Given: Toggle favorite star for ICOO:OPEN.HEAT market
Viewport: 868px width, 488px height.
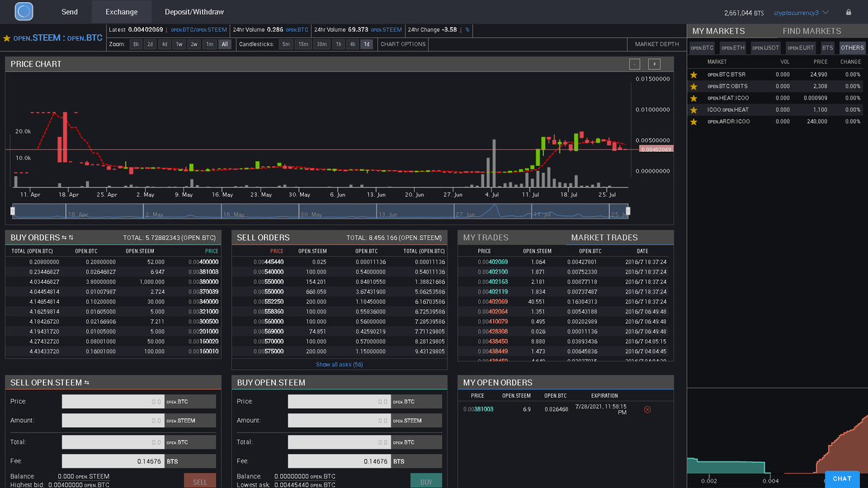Looking at the screenshot, I should tap(694, 110).
